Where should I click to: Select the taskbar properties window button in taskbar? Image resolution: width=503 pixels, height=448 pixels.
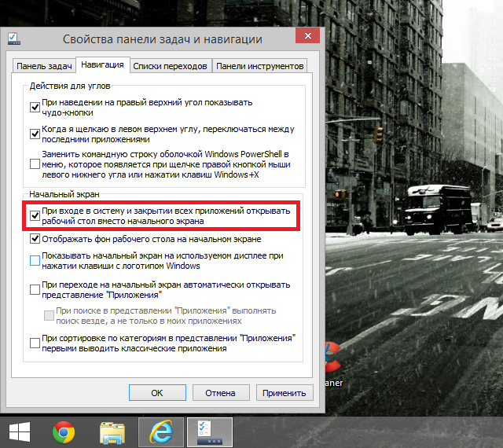point(210,431)
